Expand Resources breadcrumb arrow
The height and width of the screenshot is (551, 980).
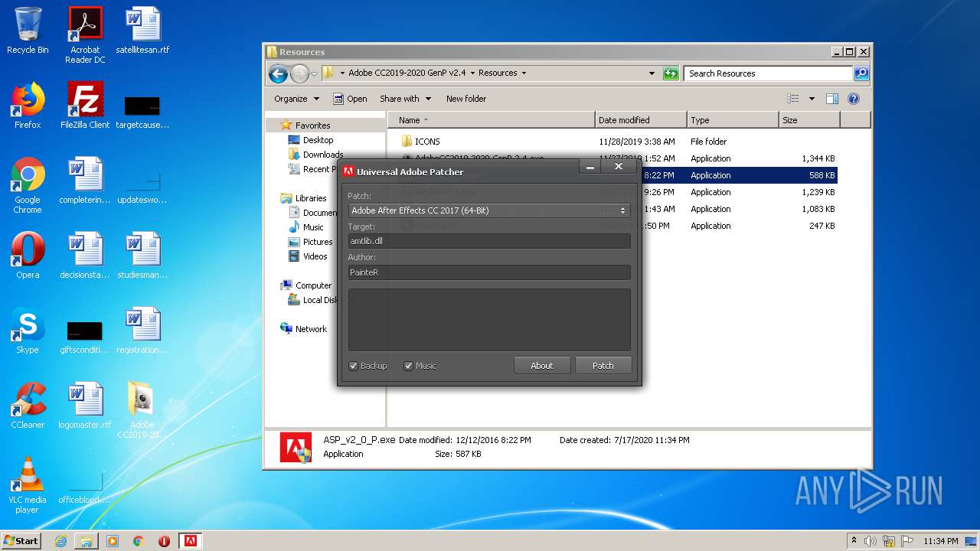[x=524, y=73]
